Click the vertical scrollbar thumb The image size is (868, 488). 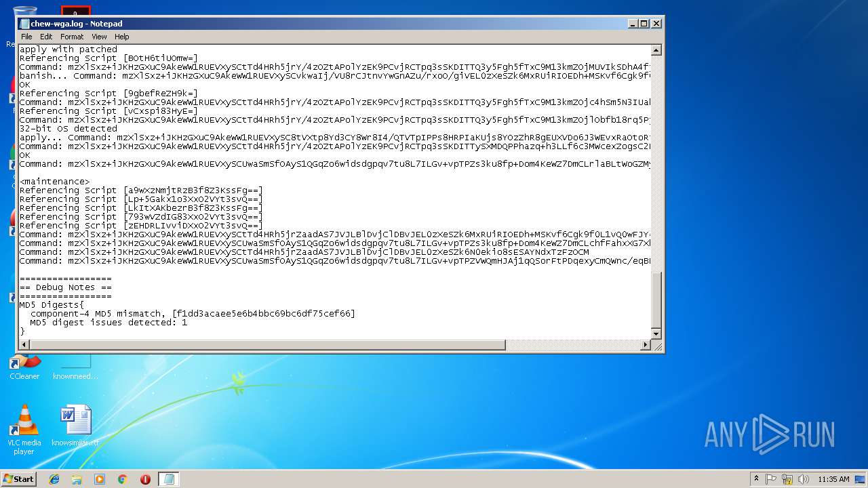pos(656,300)
